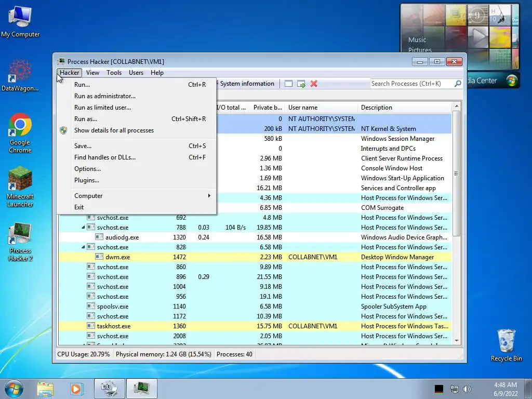
Task: Click the System information toolbar button
Action: 247,84
